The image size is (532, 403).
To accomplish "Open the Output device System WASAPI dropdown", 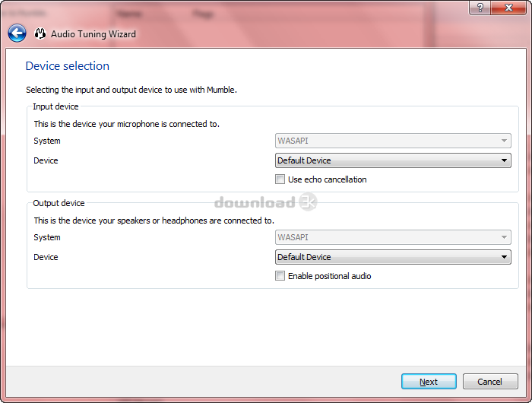I will (393, 237).
